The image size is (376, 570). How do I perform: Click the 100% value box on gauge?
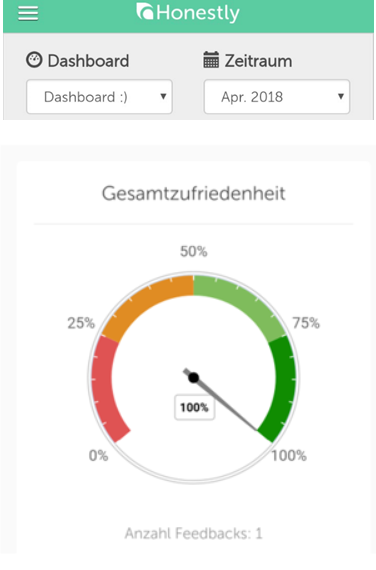click(x=195, y=407)
